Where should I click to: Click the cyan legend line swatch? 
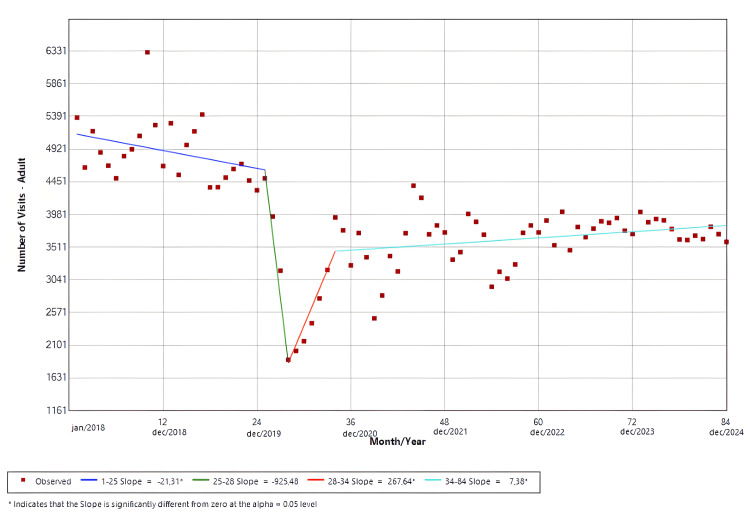pos(432,480)
